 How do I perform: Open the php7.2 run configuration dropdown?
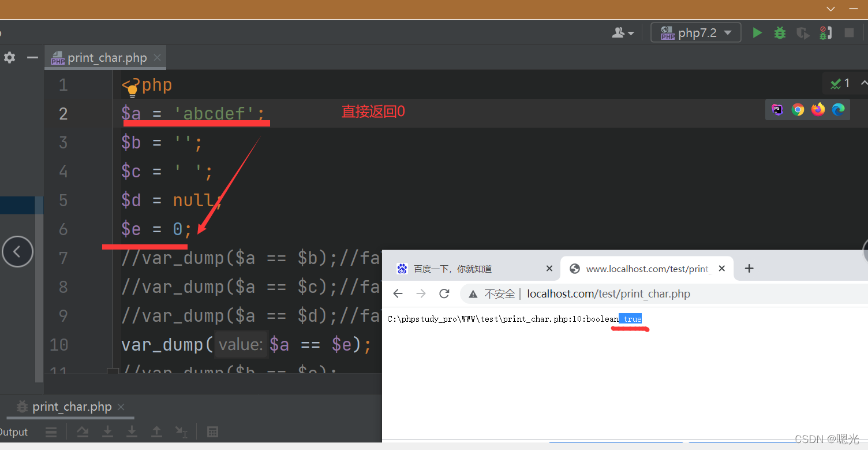pyautogui.click(x=696, y=33)
